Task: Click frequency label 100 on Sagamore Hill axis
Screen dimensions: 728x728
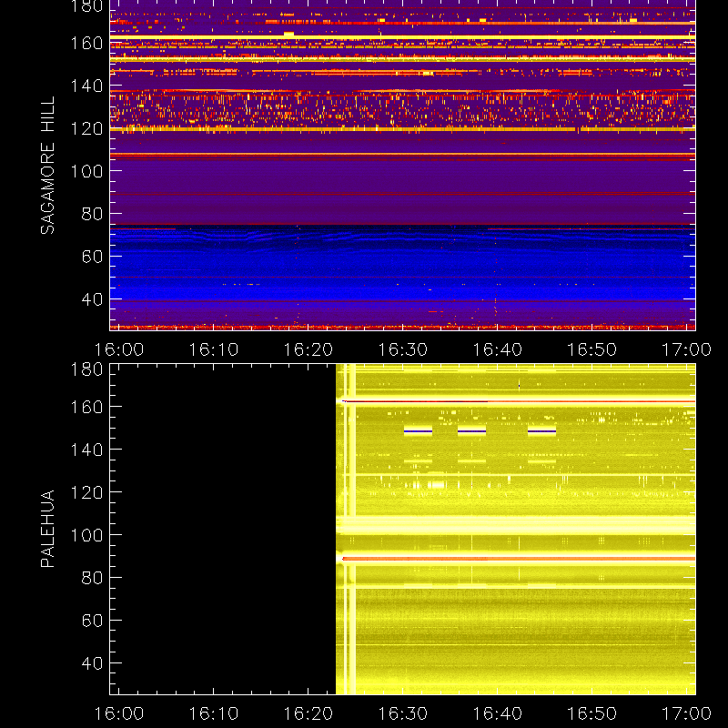Action: (x=86, y=171)
